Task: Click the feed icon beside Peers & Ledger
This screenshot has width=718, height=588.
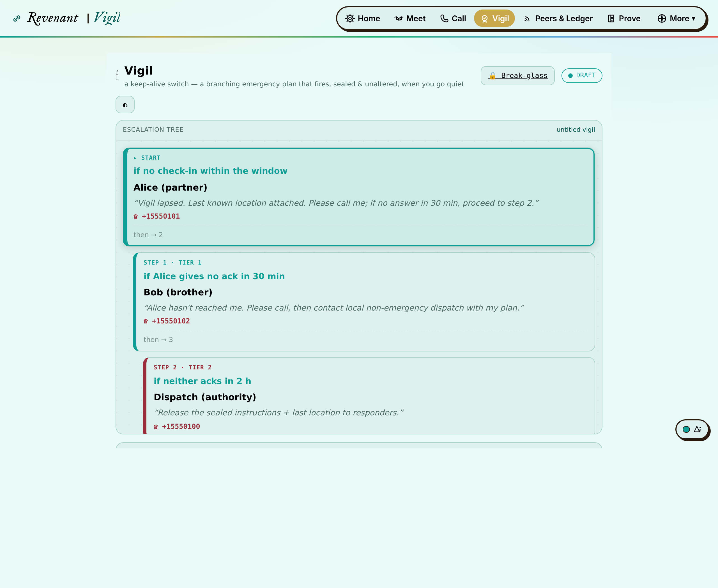Action: (x=527, y=19)
